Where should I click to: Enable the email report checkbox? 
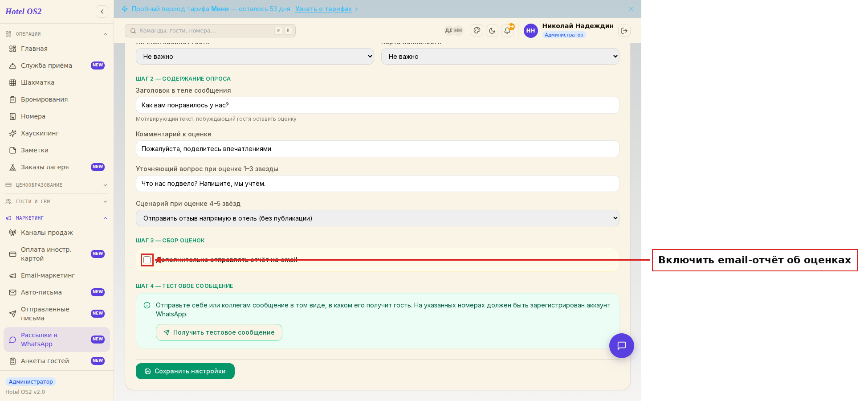(147, 260)
